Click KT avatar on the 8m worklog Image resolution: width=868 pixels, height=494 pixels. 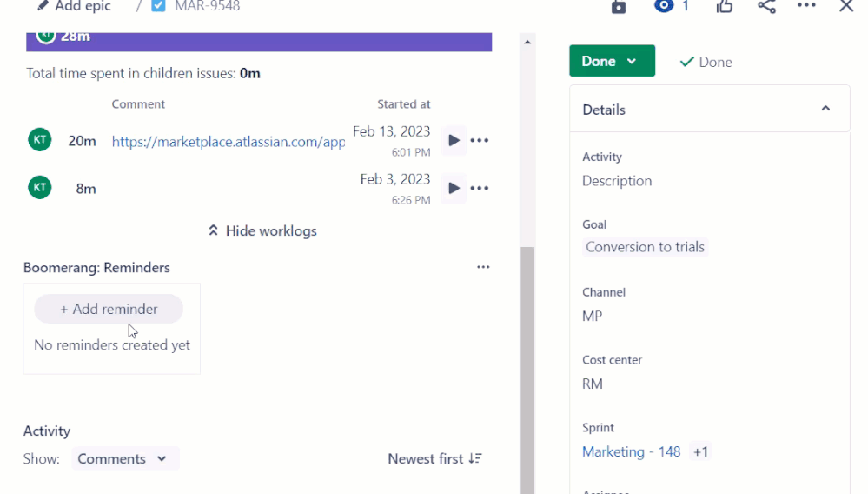[x=40, y=187]
